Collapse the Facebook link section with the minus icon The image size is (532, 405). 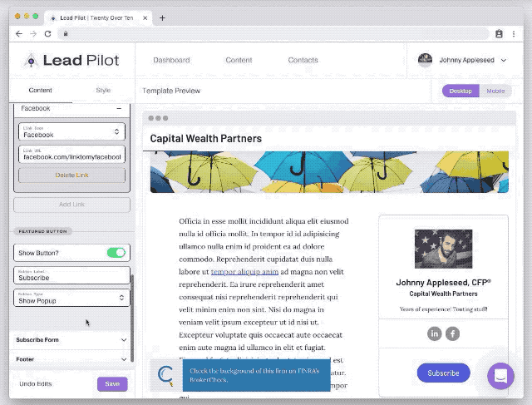(x=119, y=109)
